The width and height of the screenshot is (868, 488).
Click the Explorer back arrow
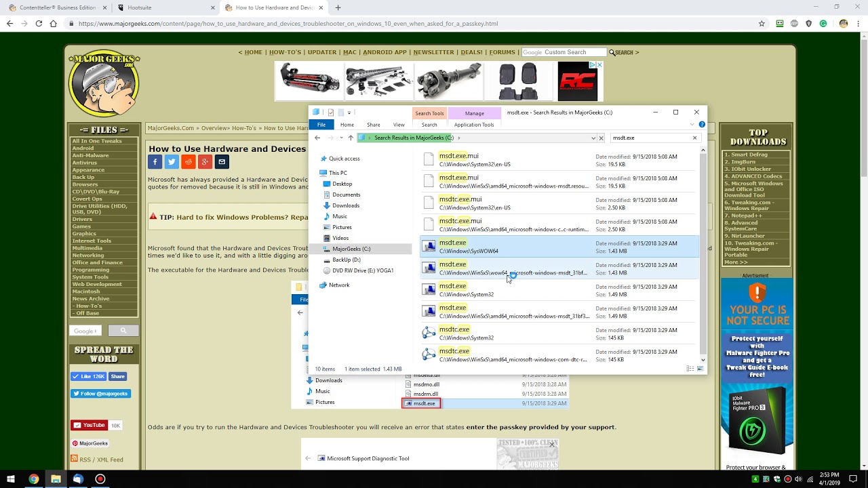(x=317, y=138)
